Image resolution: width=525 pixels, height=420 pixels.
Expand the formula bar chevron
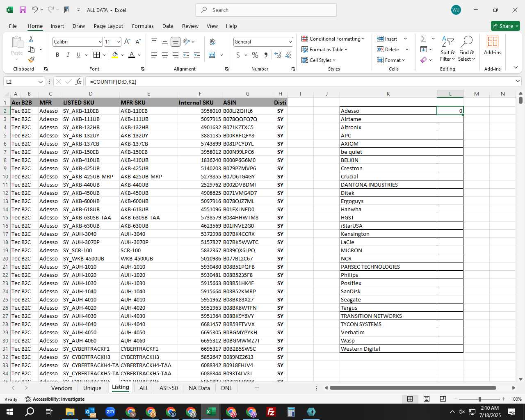coord(518,81)
